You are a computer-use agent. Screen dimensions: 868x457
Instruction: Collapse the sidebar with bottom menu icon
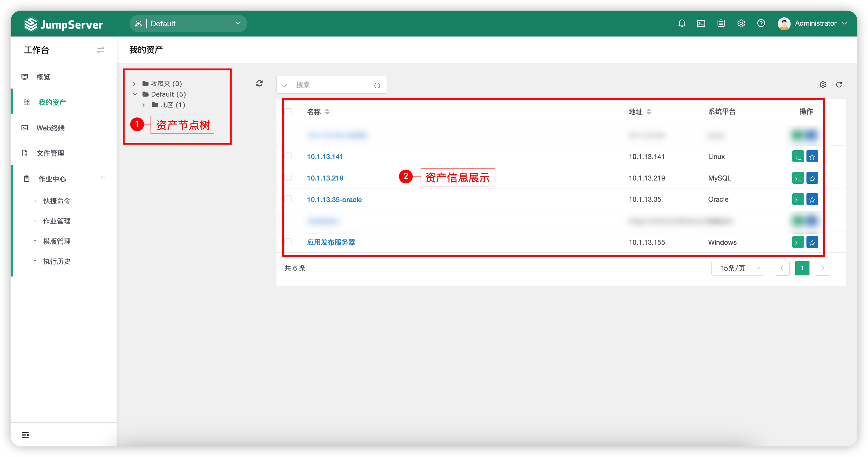[x=25, y=435]
